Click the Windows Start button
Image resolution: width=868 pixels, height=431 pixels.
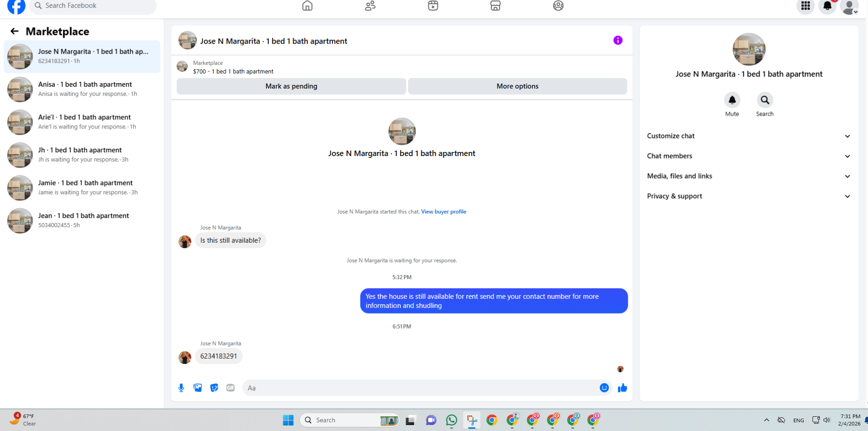point(288,420)
